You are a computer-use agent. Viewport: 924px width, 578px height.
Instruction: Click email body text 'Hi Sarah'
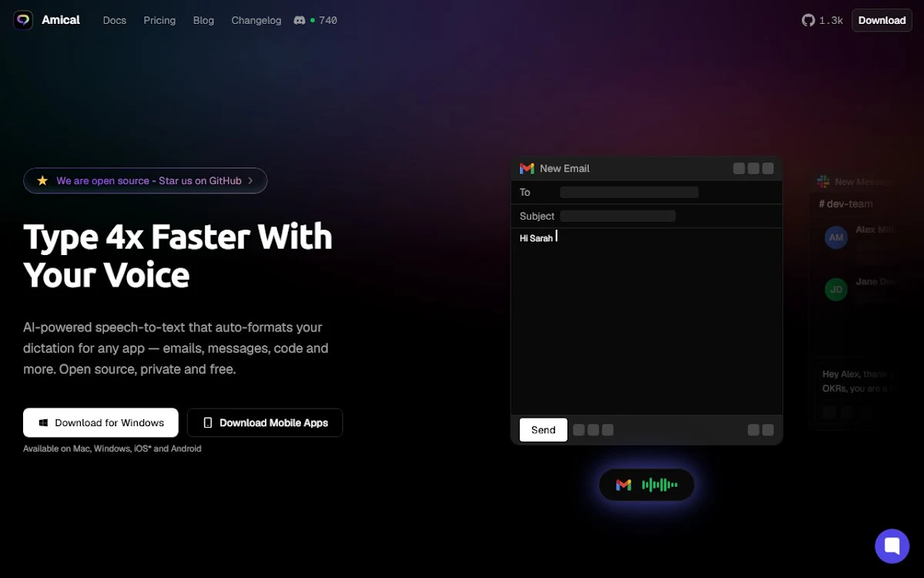pos(536,238)
